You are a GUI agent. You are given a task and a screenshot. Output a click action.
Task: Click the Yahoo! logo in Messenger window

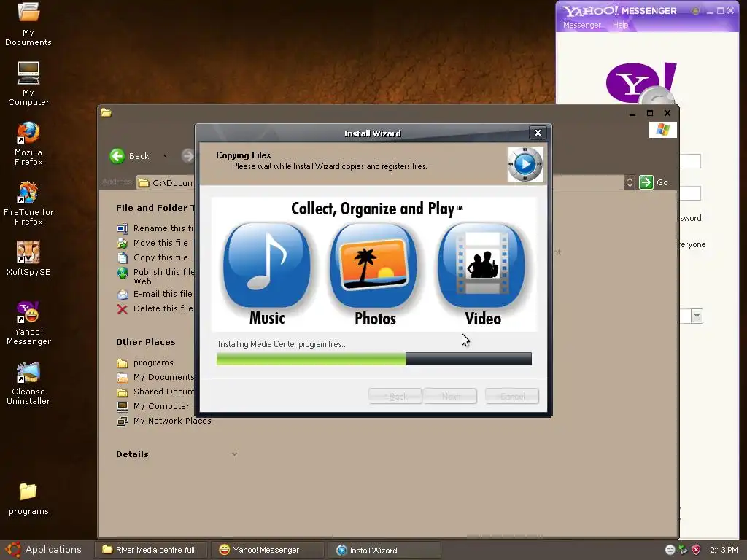click(641, 83)
